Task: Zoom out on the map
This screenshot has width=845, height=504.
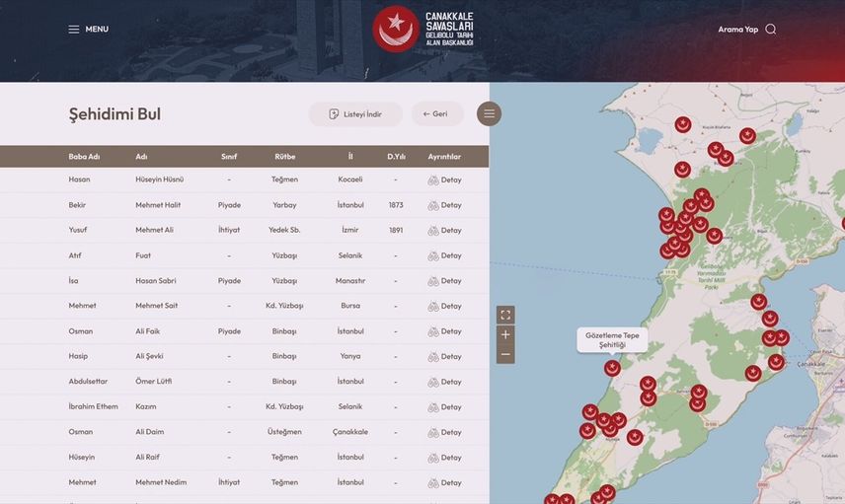Action: click(505, 354)
